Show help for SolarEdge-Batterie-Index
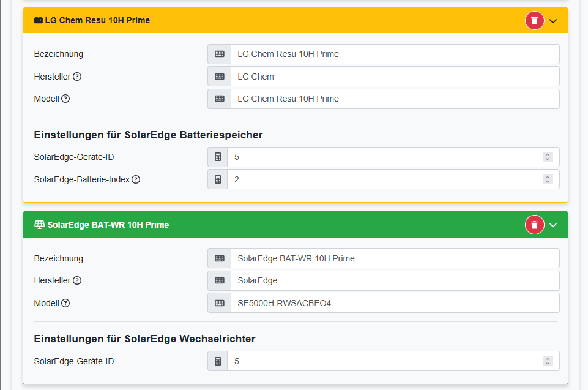The width and height of the screenshot is (588, 390). click(x=136, y=179)
